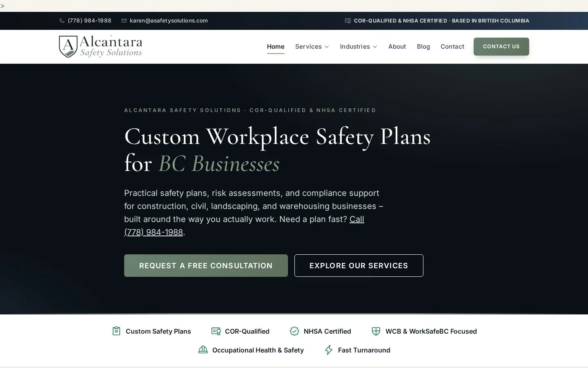Go to the Home nav item

[x=276, y=47]
